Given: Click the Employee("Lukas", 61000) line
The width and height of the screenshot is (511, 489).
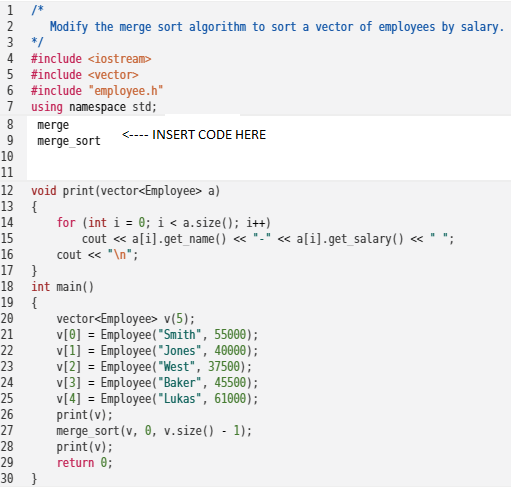Looking at the screenshot, I should (157, 399).
